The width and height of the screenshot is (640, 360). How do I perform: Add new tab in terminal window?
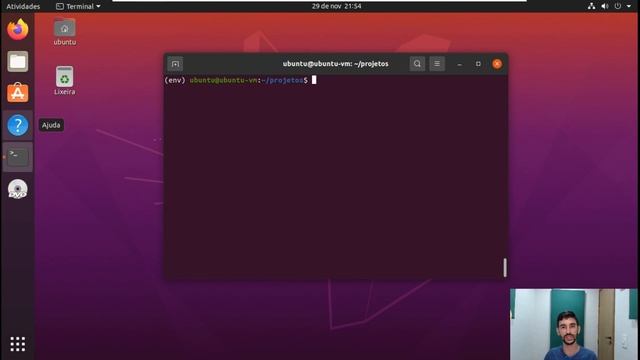tap(175, 64)
